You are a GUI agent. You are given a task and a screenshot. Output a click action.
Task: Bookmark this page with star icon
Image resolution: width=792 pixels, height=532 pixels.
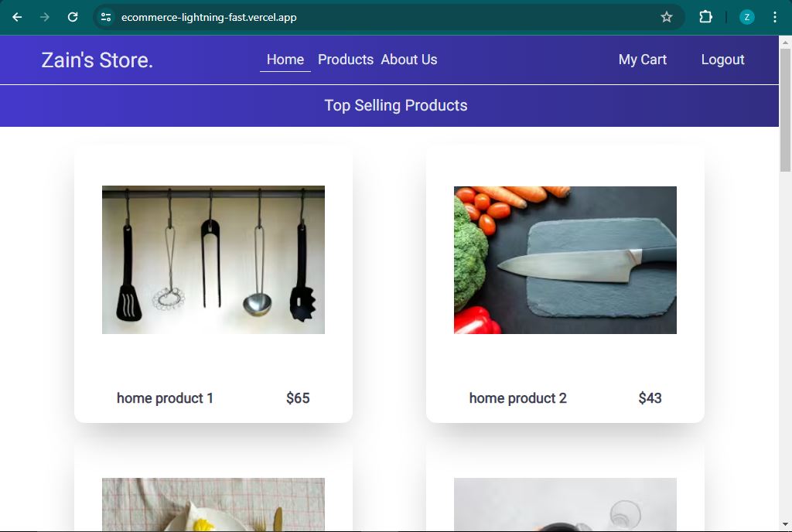point(667,17)
